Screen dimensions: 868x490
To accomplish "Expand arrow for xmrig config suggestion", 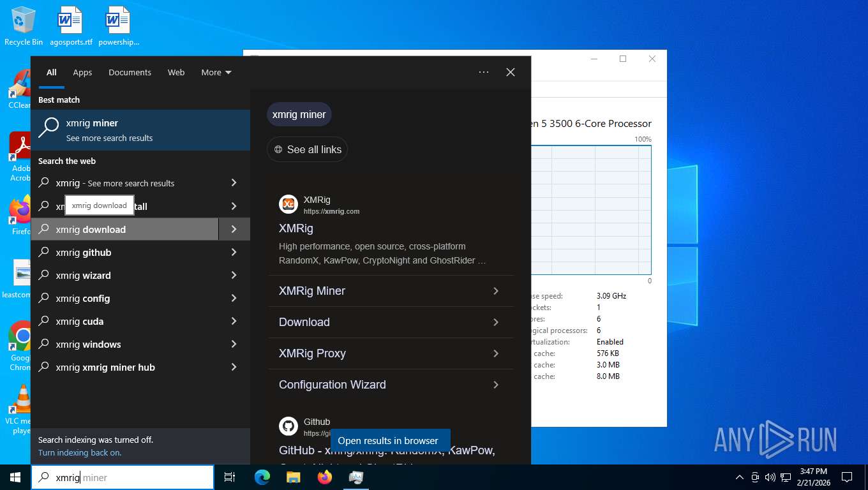I will [234, 298].
